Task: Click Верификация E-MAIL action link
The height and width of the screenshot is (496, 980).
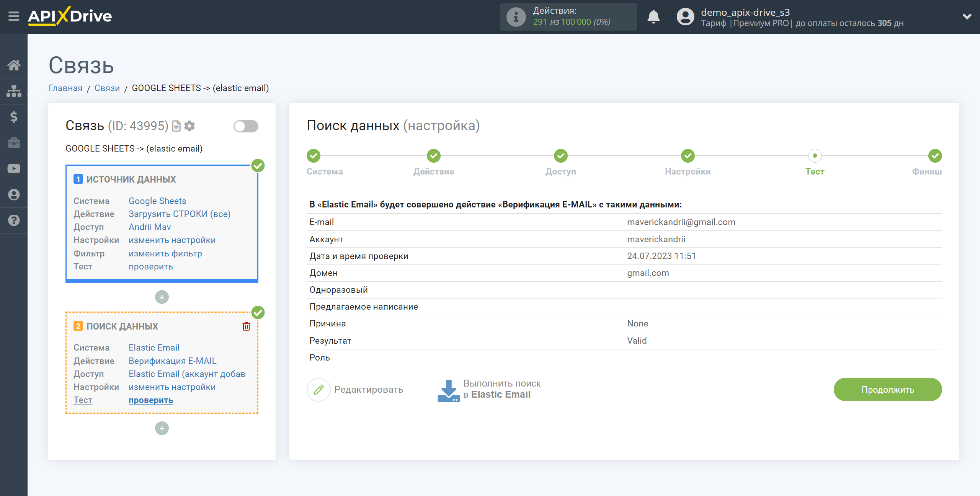Action: [x=173, y=361]
